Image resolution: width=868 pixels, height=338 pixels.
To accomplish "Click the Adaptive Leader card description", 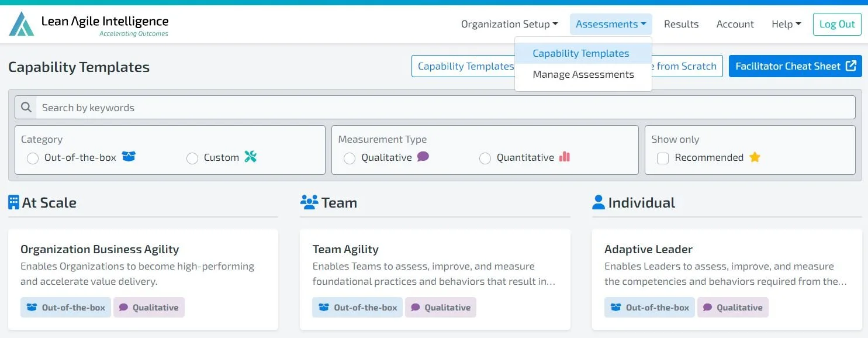I will coord(726,274).
